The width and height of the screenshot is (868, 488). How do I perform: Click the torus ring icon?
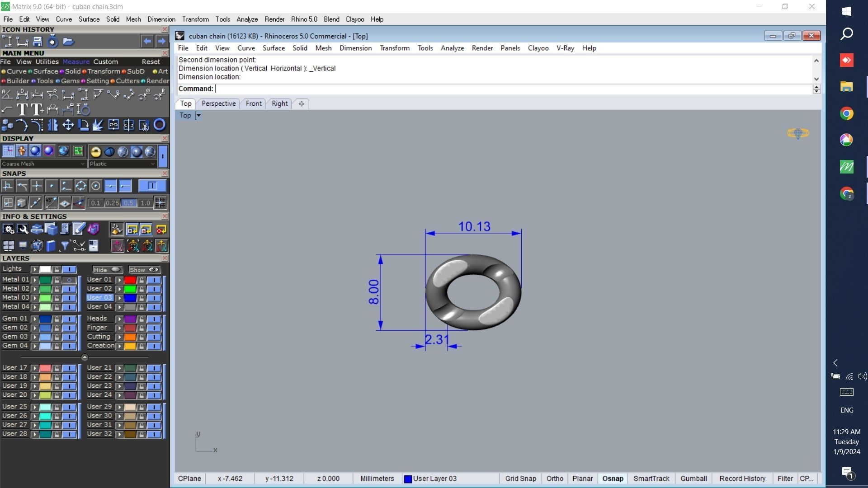click(159, 125)
